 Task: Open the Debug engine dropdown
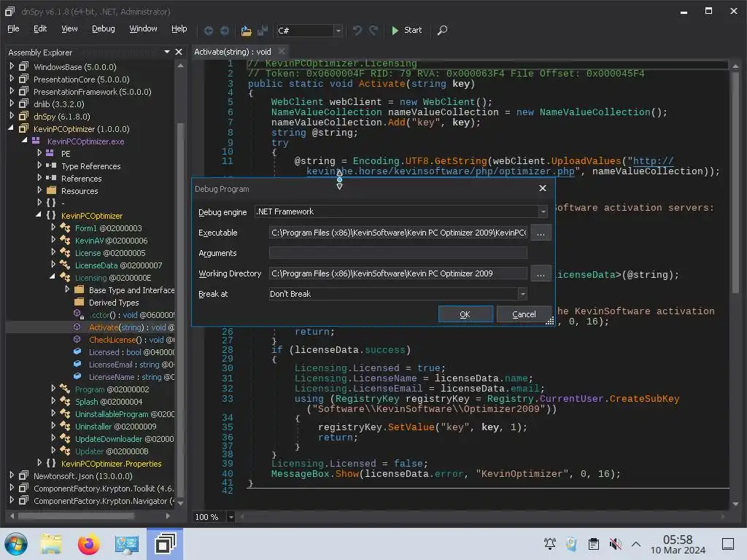coord(543,211)
